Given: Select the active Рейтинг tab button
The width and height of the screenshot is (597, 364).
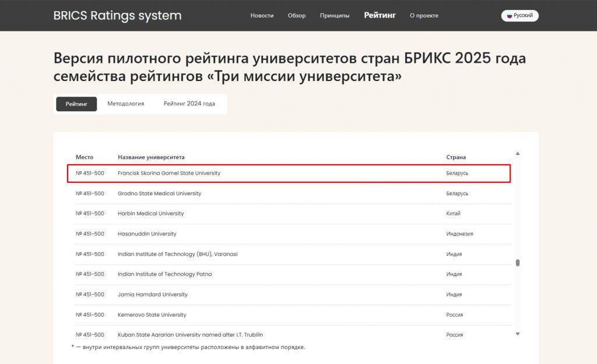Looking at the screenshot, I should pos(76,104).
